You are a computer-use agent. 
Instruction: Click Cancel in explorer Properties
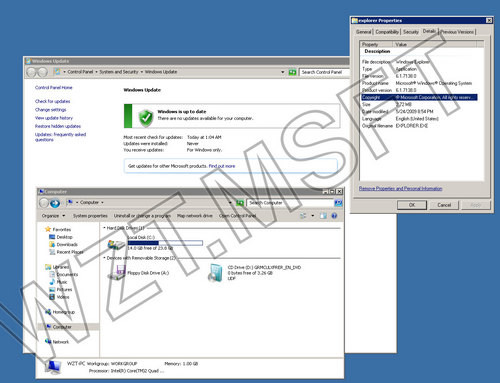pyautogui.click(x=444, y=205)
